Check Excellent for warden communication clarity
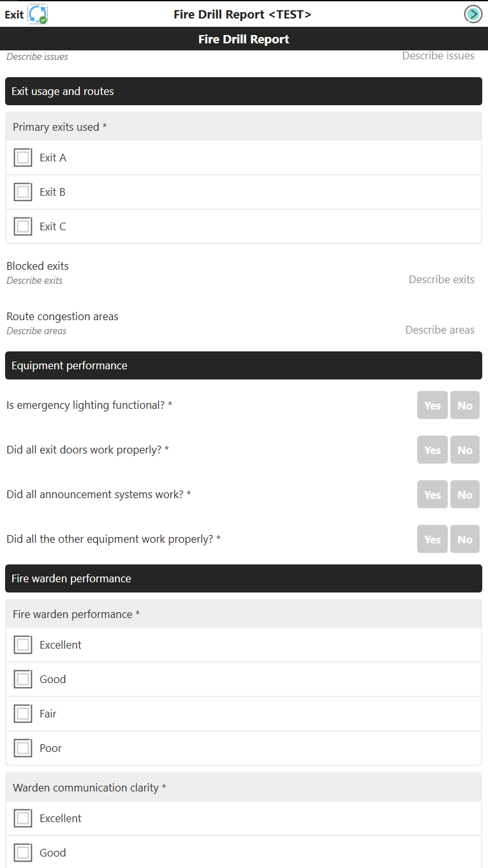The image size is (488, 868). click(23, 818)
